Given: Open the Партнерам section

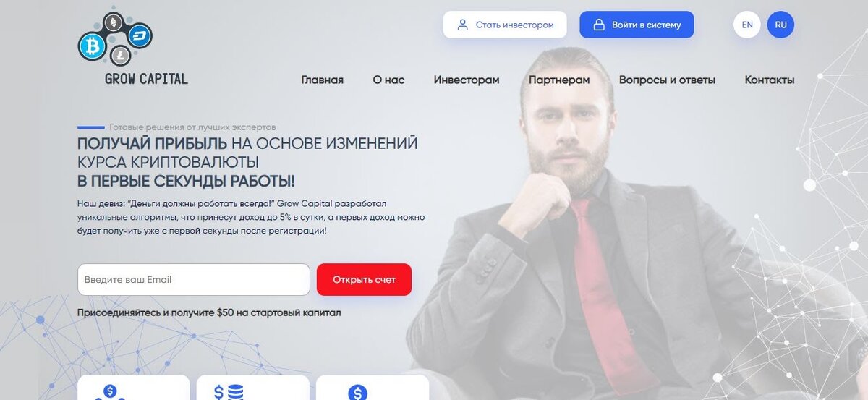Looking at the screenshot, I should click(x=559, y=80).
